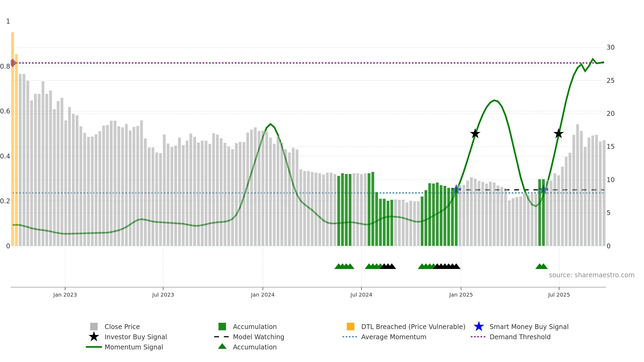Toggle the Momentum Signal legend label

(134, 347)
